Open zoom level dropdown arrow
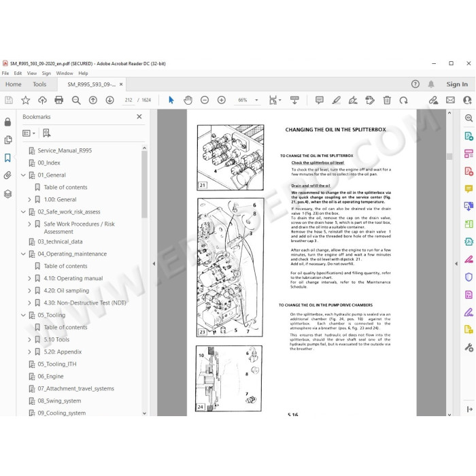476x476 pixels. click(256, 100)
